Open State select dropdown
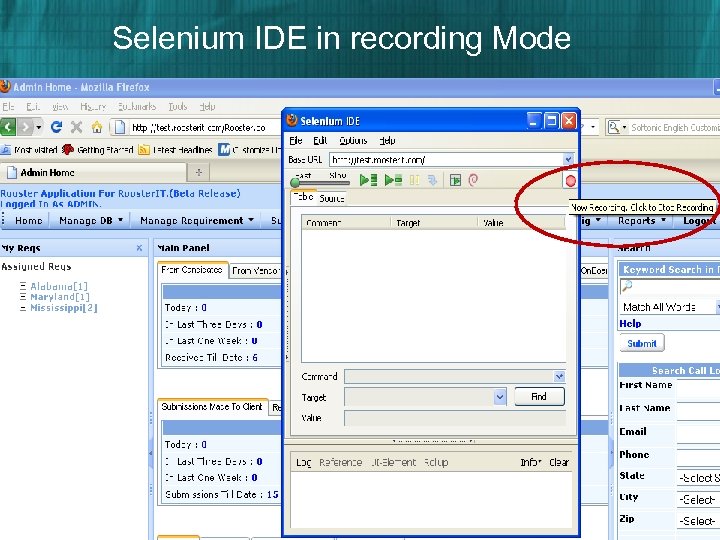The height and width of the screenshot is (540, 720). pos(698,478)
